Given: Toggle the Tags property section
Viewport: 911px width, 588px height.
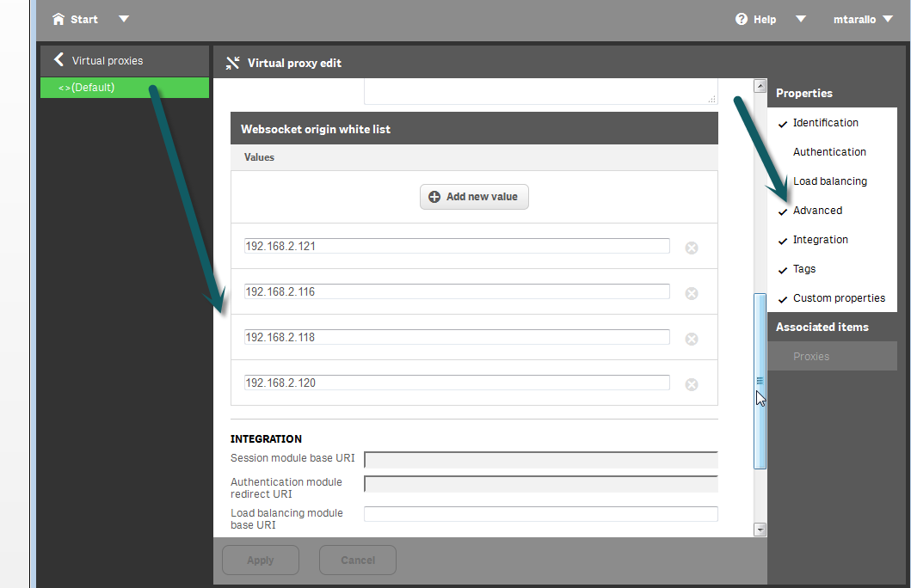Looking at the screenshot, I should tap(832, 269).
